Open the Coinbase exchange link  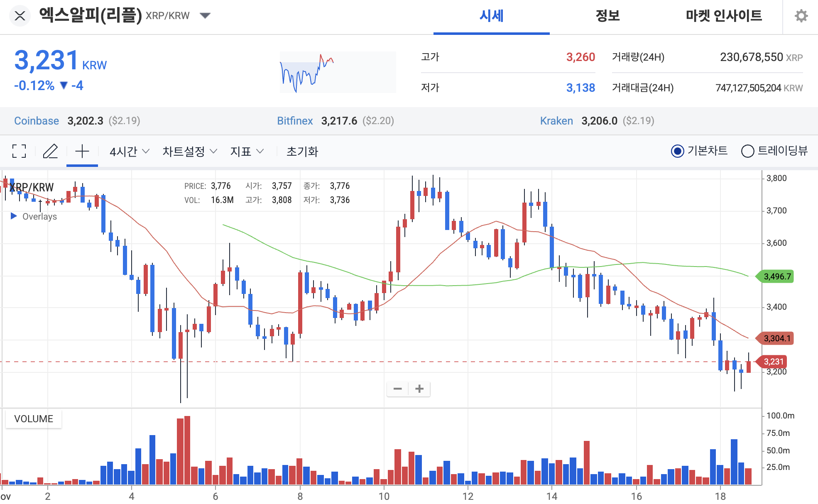pos(37,121)
